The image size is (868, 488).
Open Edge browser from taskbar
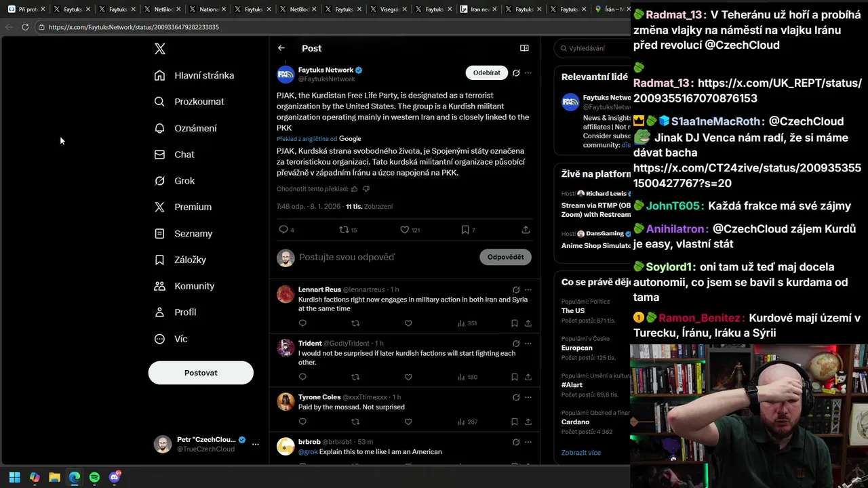pos(75,477)
